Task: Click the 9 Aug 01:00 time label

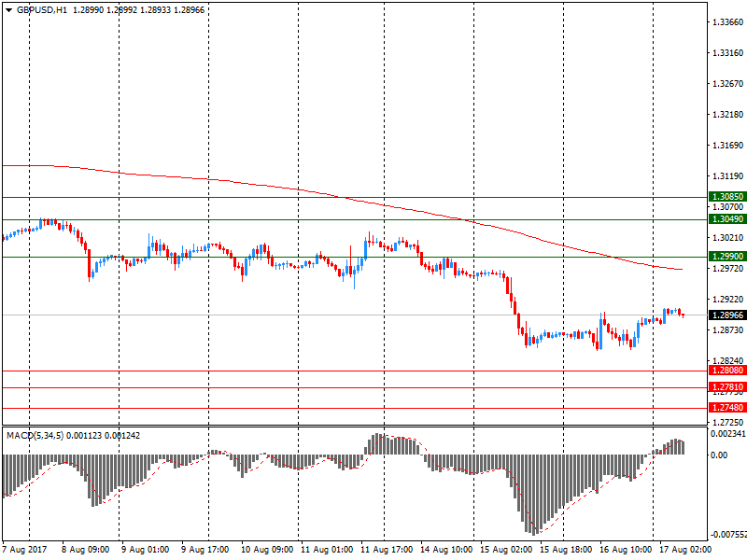Action: pos(146,550)
